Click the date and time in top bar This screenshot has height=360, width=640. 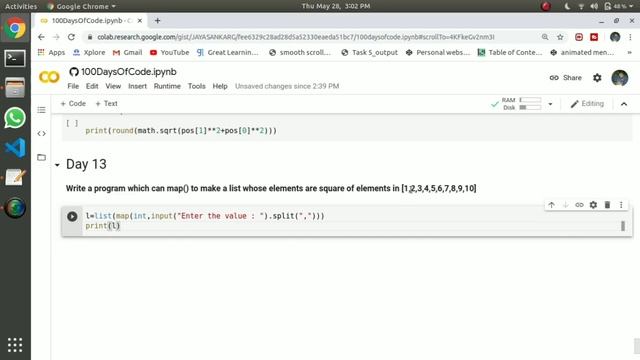336,6
